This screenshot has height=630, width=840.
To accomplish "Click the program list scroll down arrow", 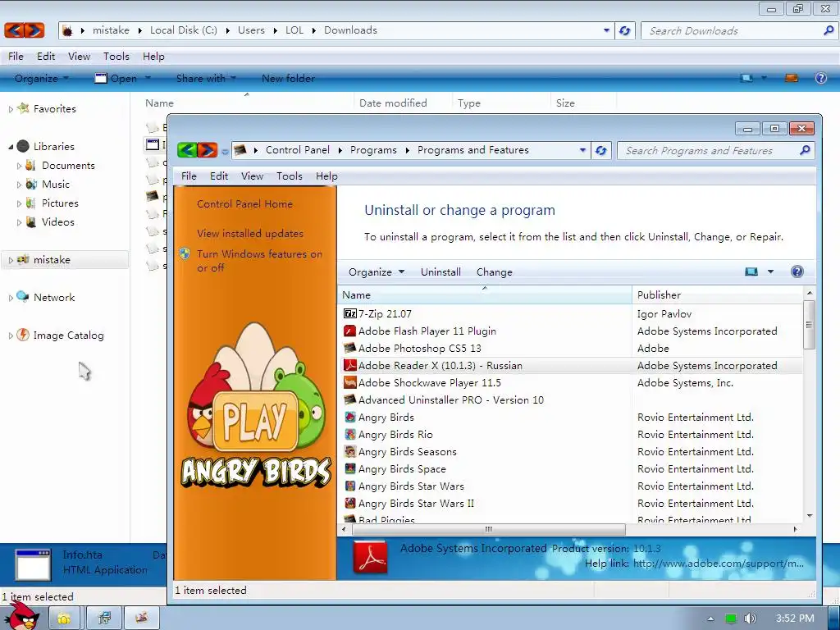I will (x=810, y=516).
